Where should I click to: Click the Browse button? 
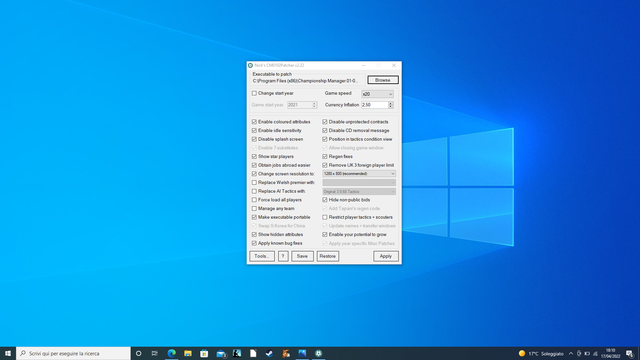click(383, 80)
